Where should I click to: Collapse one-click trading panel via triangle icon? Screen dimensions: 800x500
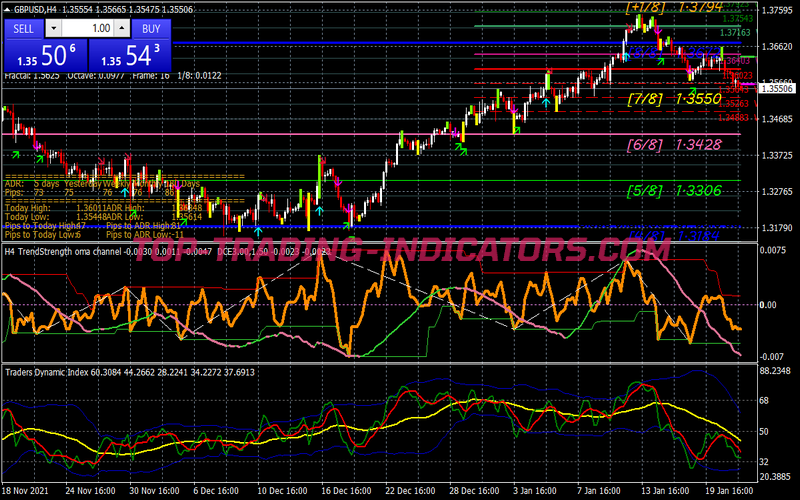tap(7, 8)
